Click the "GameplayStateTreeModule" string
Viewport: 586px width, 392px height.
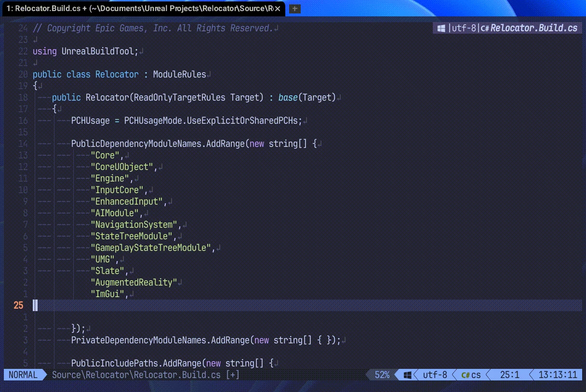coord(151,248)
